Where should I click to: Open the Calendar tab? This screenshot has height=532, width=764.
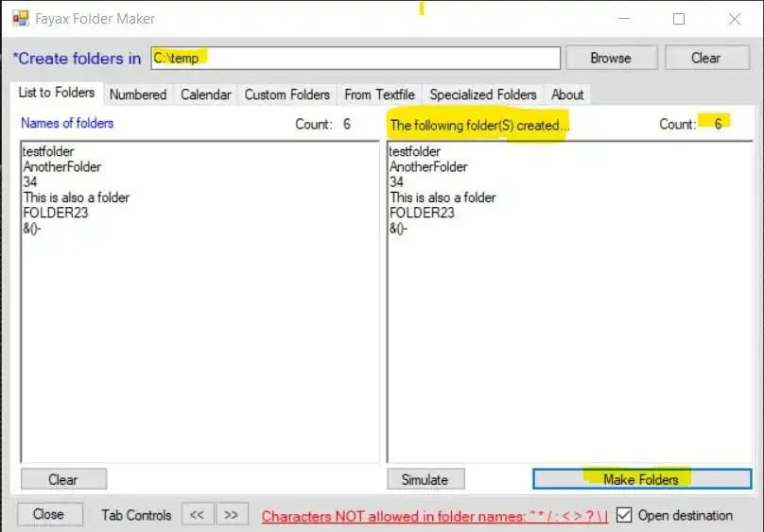pyautogui.click(x=205, y=94)
